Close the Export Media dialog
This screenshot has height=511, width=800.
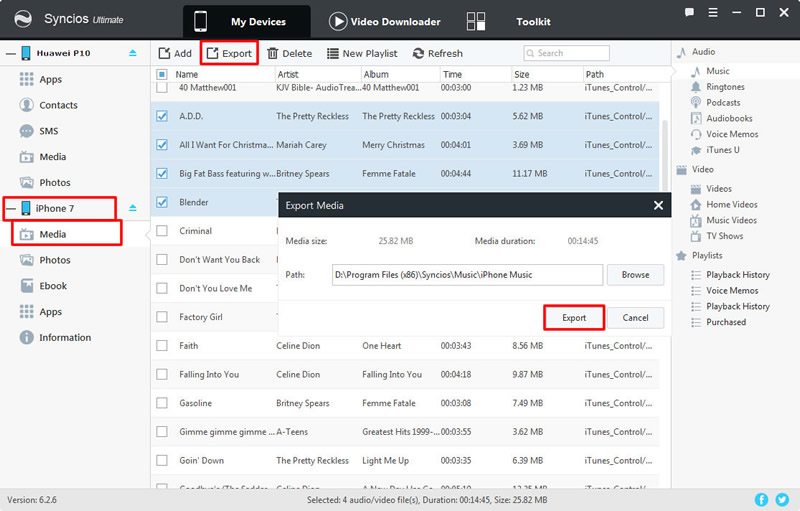[658, 206]
